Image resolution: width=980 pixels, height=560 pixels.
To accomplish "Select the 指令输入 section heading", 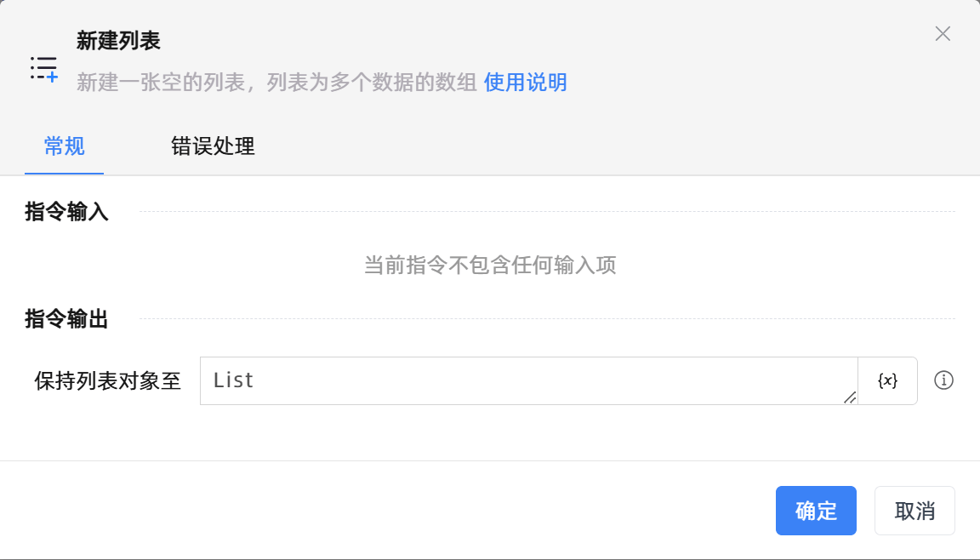I will pyautogui.click(x=67, y=212).
